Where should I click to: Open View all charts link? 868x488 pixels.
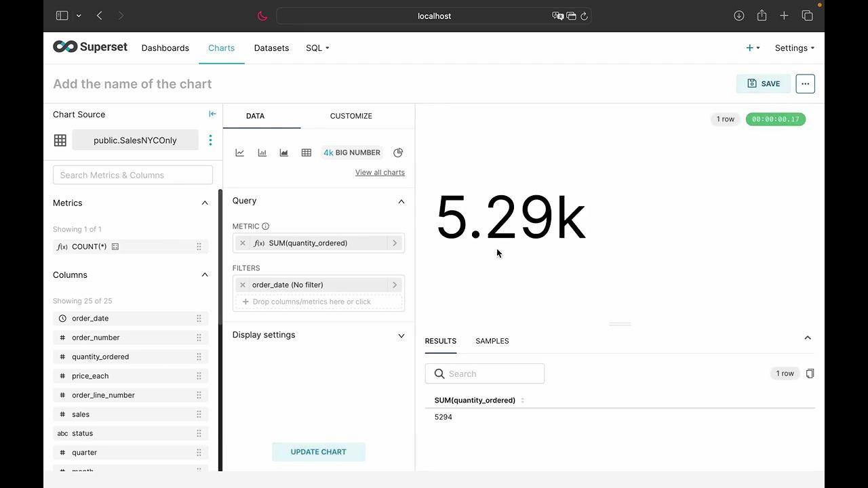[380, 172]
